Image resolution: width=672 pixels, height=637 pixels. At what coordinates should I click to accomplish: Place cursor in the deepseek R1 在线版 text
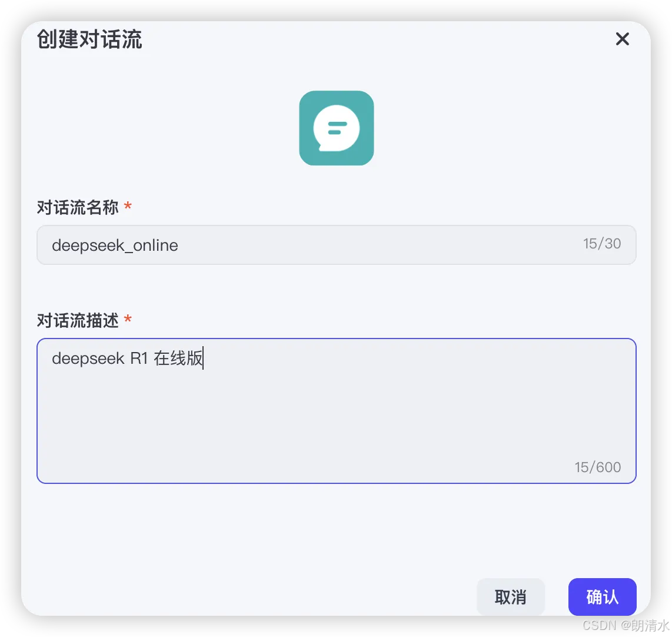tap(127, 358)
